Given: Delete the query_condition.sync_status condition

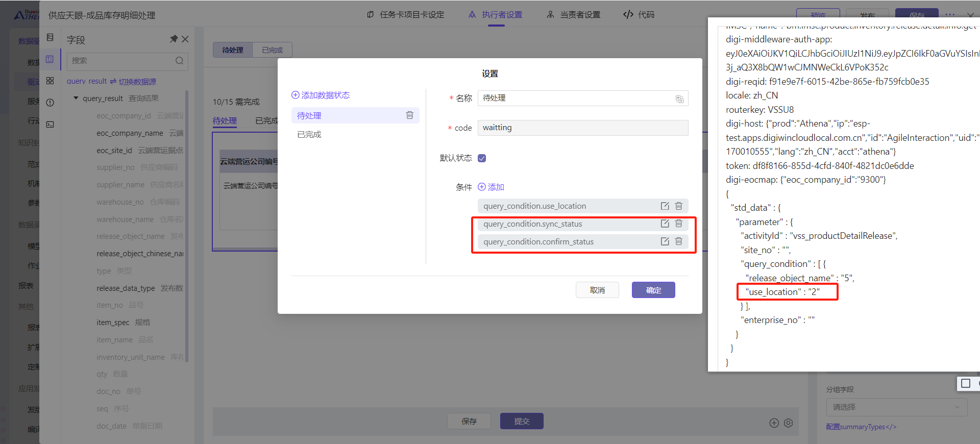Looking at the screenshot, I should [679, 224].
